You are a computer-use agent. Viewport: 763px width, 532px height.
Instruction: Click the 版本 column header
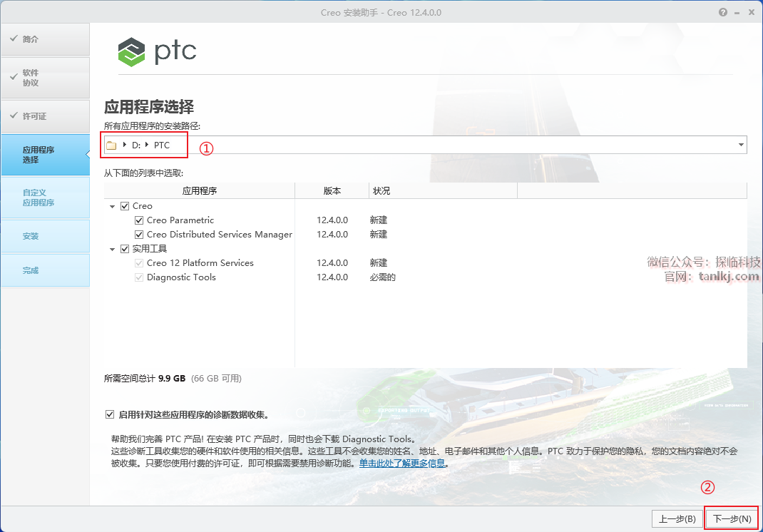point(332,191)
